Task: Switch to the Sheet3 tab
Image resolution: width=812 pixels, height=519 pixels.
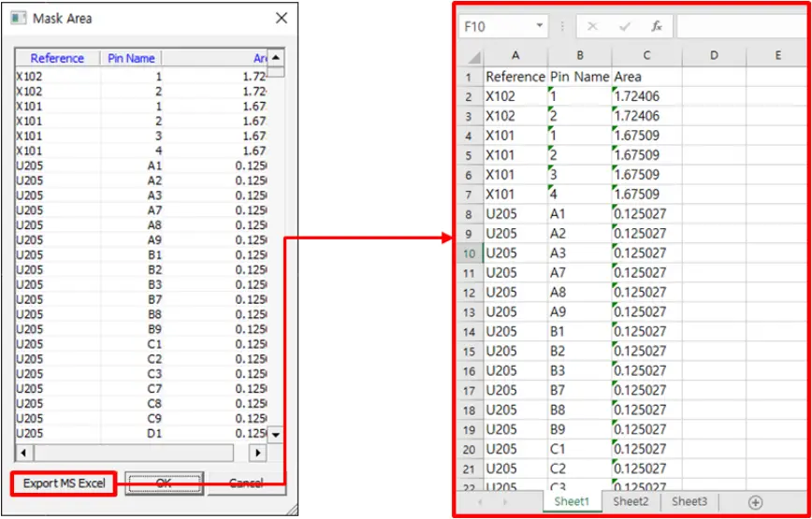Action: pos(689,501)
